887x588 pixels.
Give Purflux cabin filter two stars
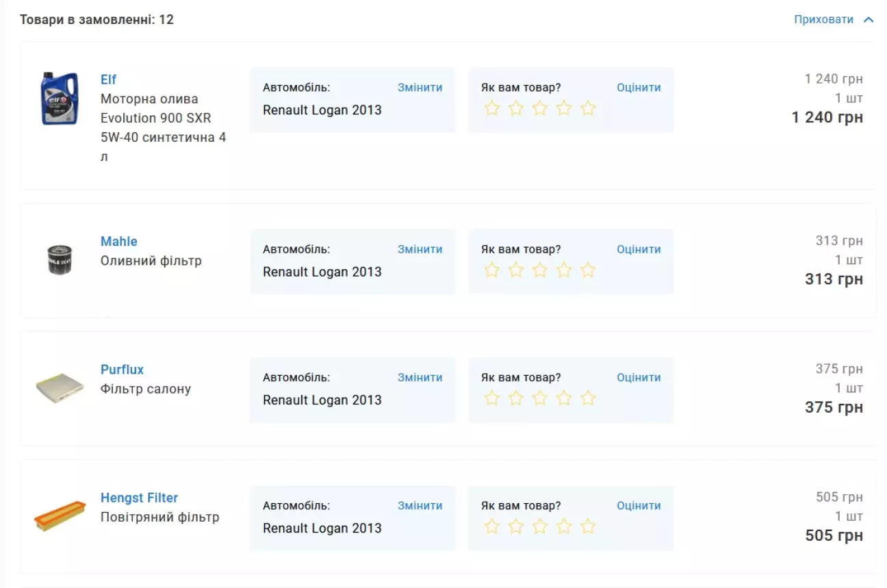(516, 398)
